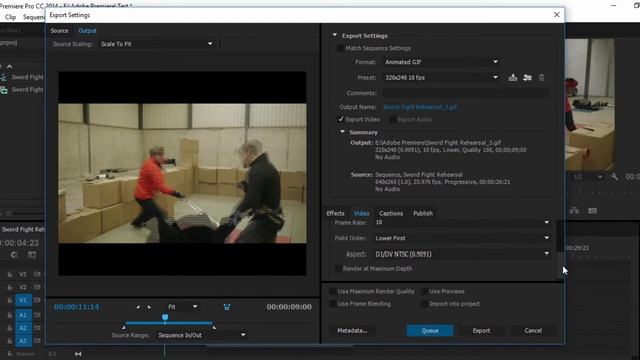Viewport: 640px width, 360px height.
Task: Open the Source Scaling dropdown
Action: (x=157, y=44)
